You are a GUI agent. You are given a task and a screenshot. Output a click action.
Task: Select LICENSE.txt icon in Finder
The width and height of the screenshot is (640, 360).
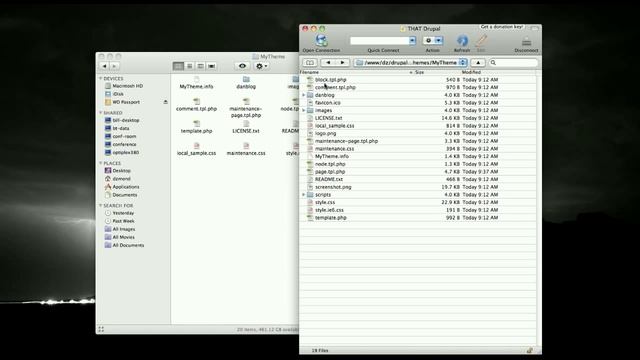pos(246,123)
